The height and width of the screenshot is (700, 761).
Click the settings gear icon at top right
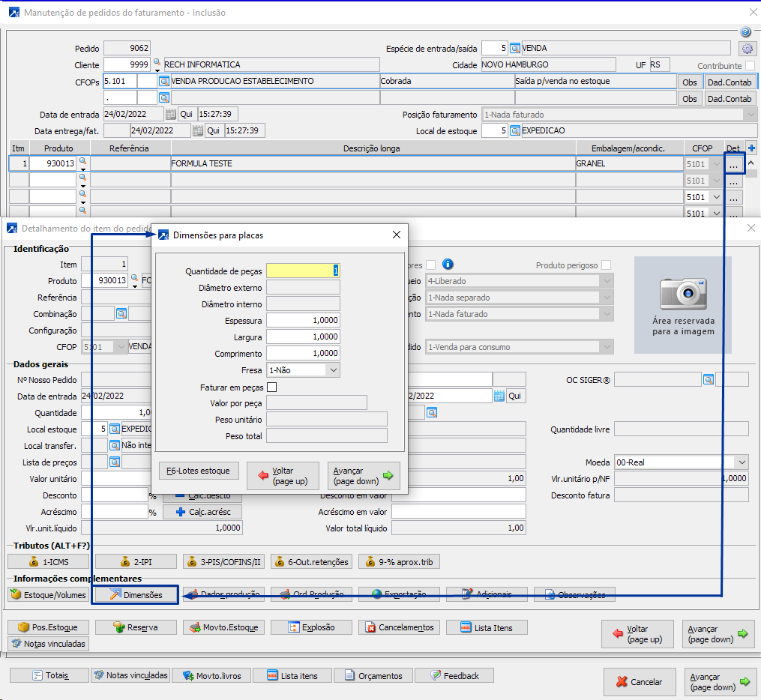click(x=746, y=49)
